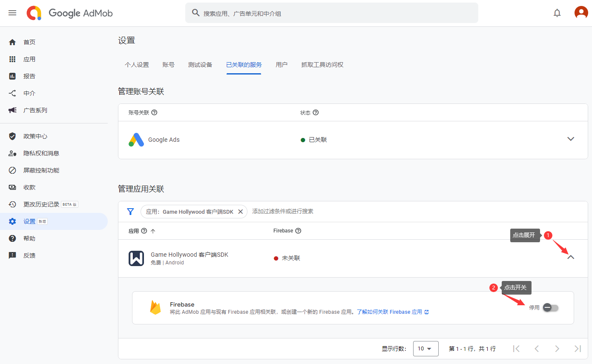592x364 pixels.
Task: Click the 应用: Game Hollywood 客户端SDK filter chip
Action: [x=194, y=212]
